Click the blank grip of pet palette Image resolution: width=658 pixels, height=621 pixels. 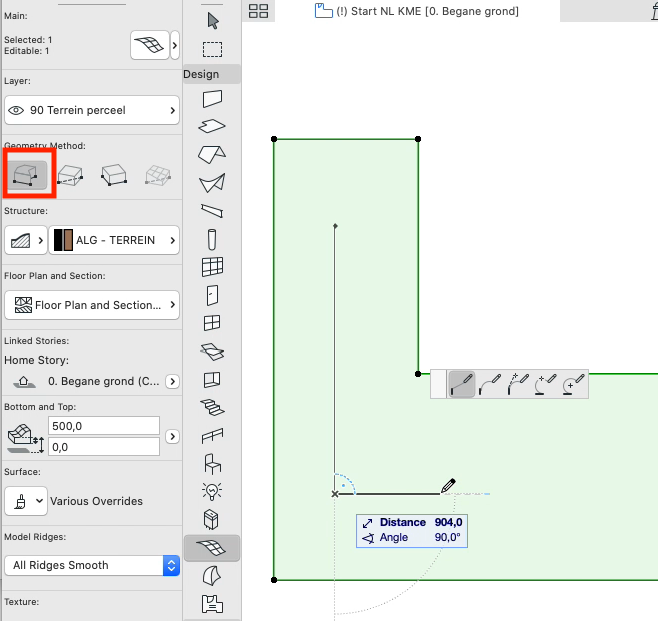439,384
